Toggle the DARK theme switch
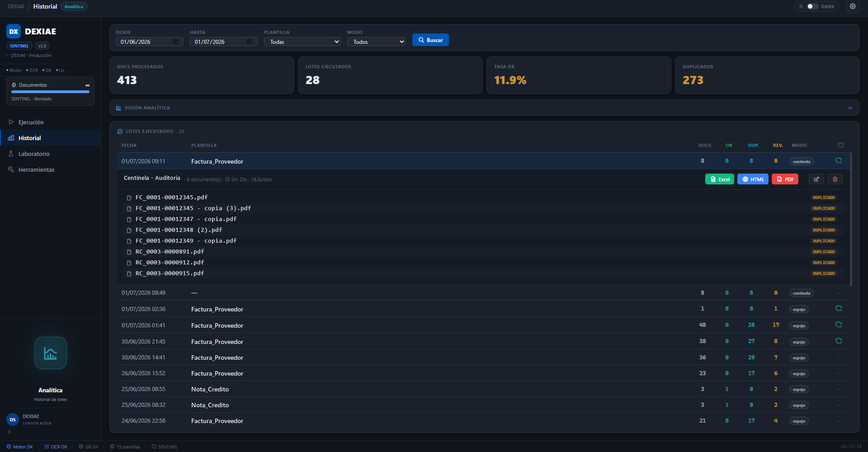Screen dimensions: 868x452 (x=812, y=6)
